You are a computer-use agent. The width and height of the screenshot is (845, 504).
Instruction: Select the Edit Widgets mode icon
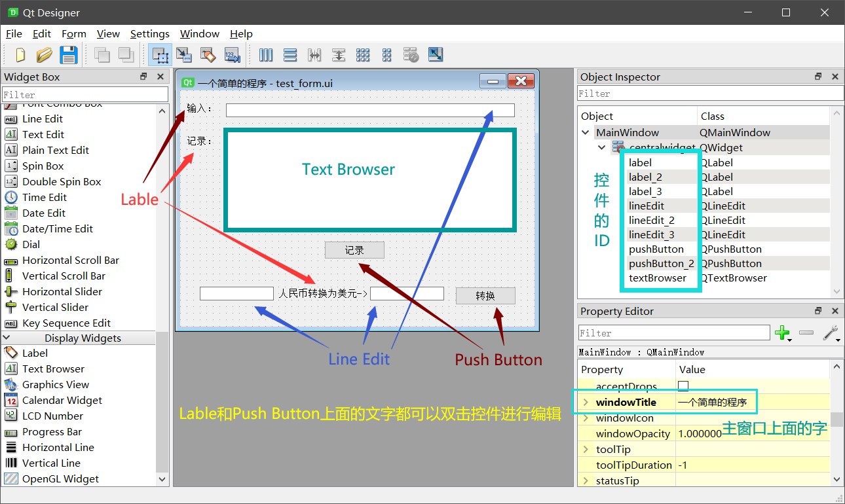tap(160, 55)
